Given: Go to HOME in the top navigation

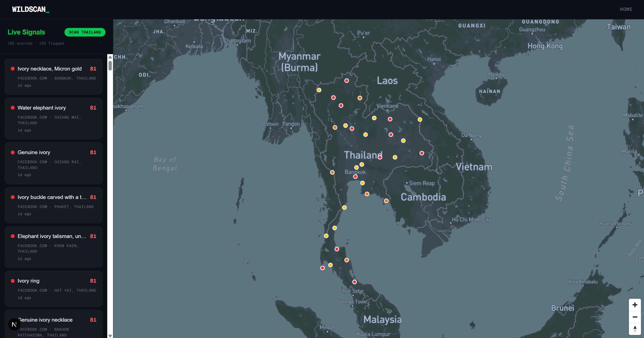Looking at the screenshot, I should (x=626, y=9).
